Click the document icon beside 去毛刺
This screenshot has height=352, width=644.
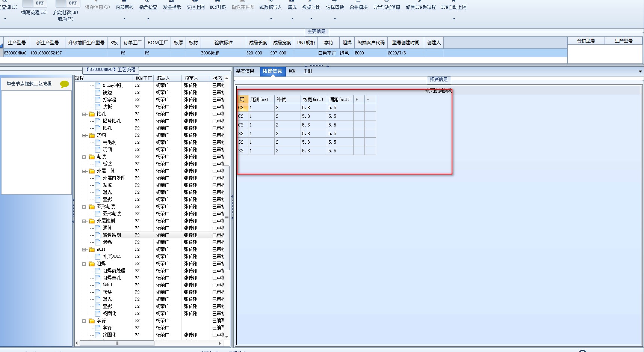[x=98, y=142]
